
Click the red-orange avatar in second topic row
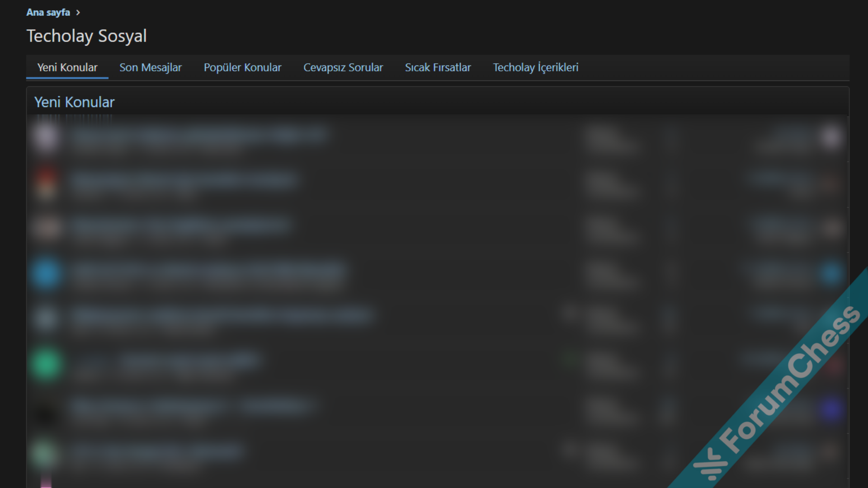coord(46,183)
